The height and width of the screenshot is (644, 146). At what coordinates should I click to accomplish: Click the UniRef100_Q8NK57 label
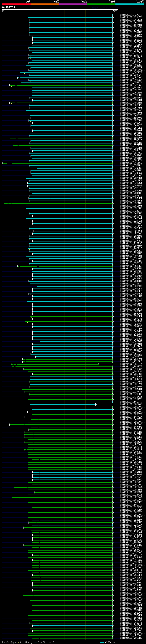tap(131, 387)
